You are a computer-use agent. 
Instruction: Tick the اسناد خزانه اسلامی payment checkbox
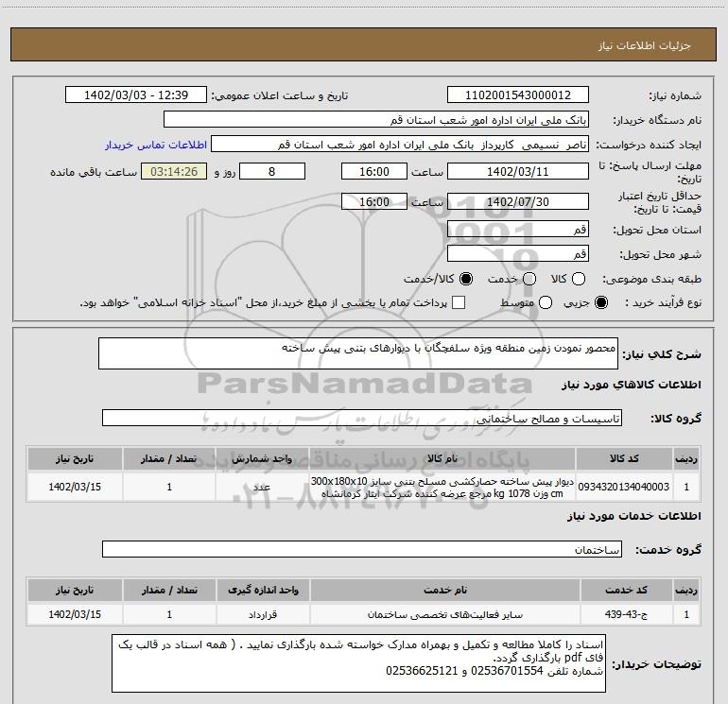click(x=459, y=302)
